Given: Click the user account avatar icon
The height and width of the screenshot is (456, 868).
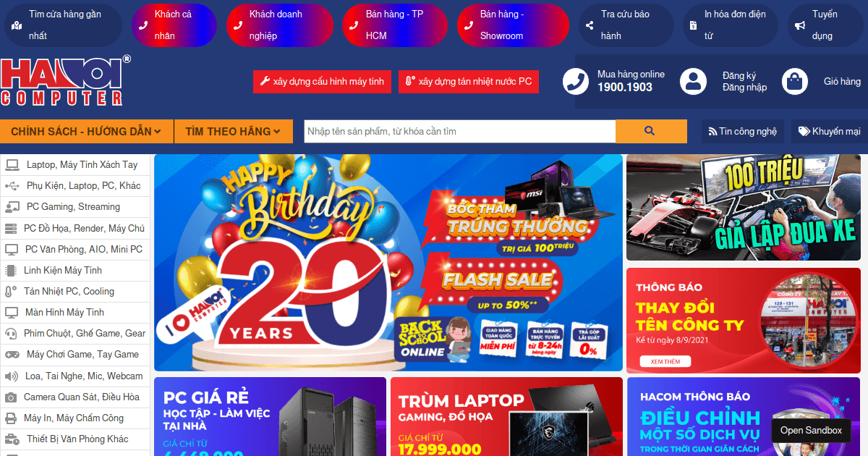Looking at the screenshot, I should 694,82.
